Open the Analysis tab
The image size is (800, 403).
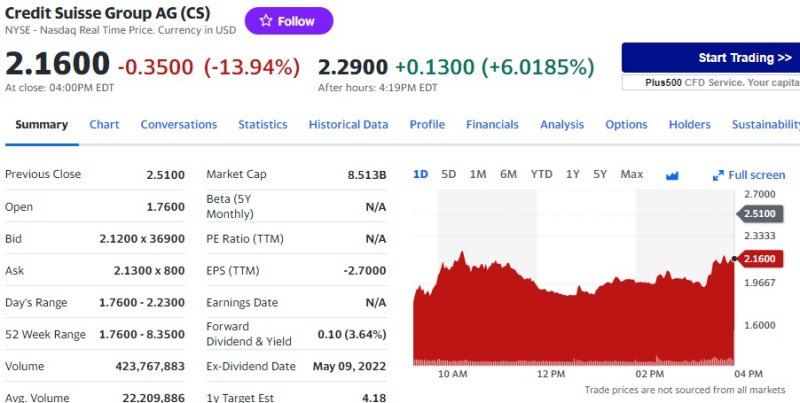coord(562,125)
